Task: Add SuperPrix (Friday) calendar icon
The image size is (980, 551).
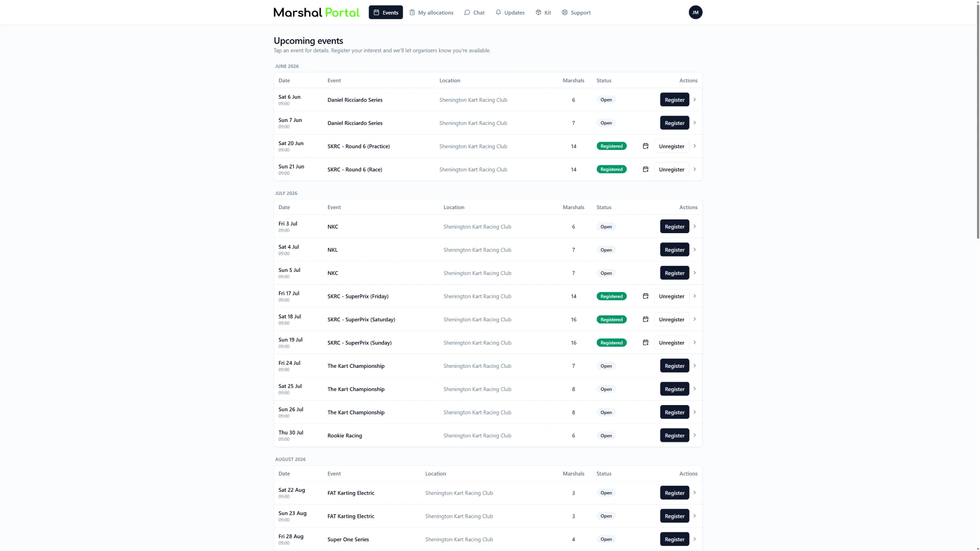Action: click(x=645, y=296)
